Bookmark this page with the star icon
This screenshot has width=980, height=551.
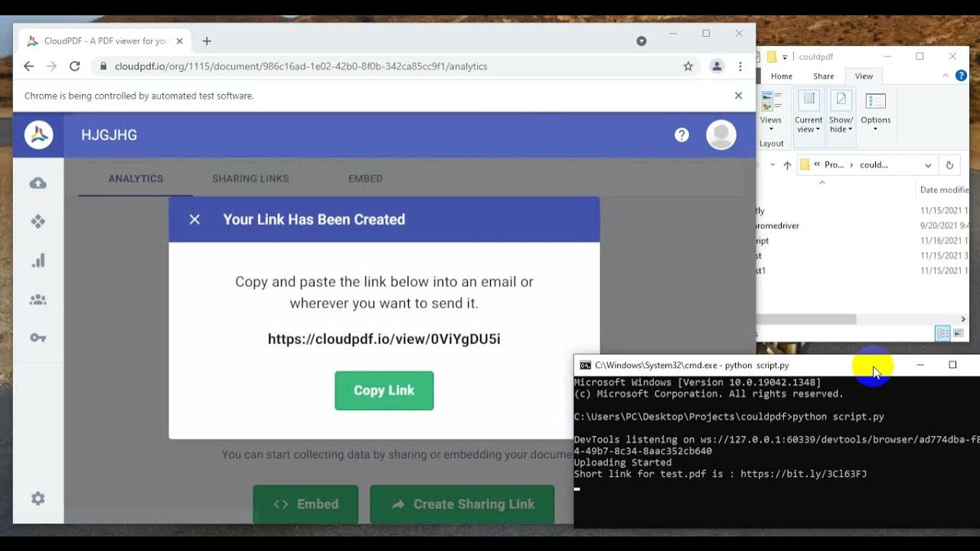tap(688, 67)
